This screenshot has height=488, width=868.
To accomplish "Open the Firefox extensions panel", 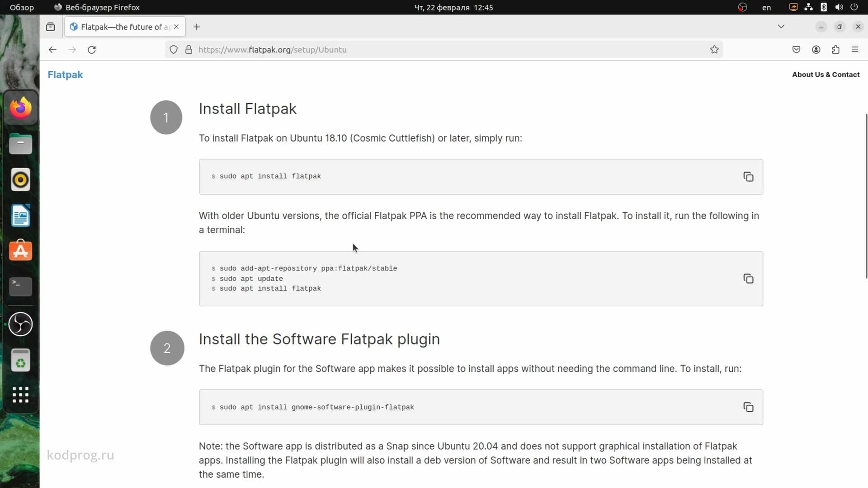I will pos(835,50).
